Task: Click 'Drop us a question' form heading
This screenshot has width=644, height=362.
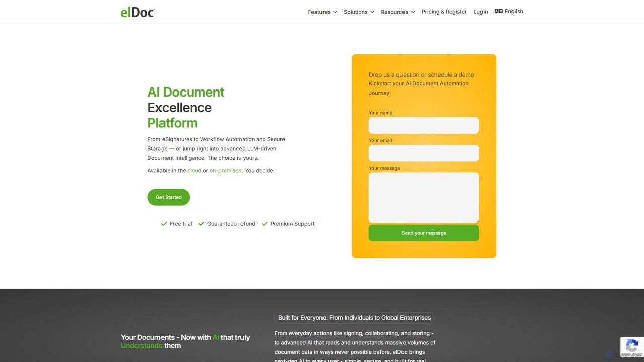Action: 422,75
